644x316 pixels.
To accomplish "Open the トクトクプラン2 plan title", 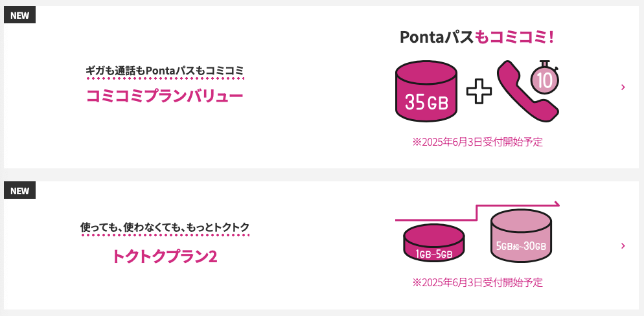I will [165, 256].
